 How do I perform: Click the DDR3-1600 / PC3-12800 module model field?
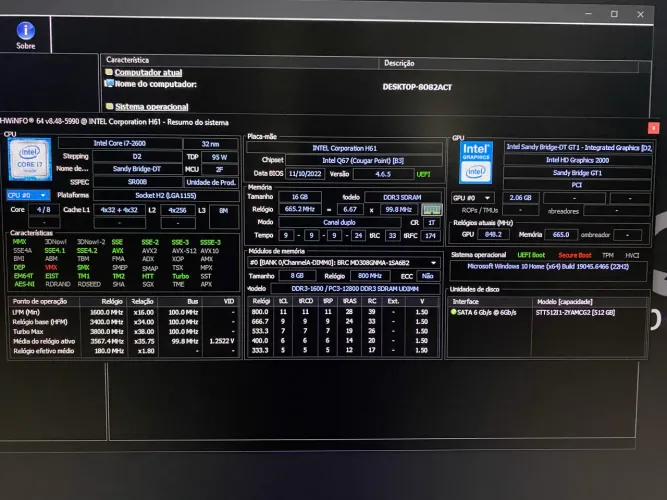355,289
